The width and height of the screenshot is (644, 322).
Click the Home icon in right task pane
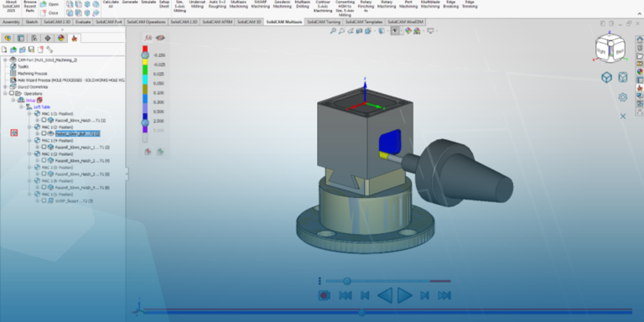click(x=640, y=39)
